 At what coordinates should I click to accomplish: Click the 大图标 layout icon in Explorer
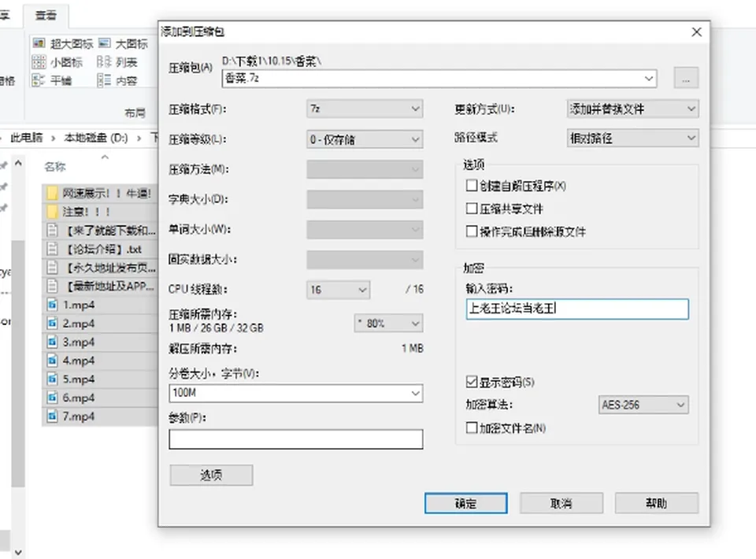pos(105,44)
